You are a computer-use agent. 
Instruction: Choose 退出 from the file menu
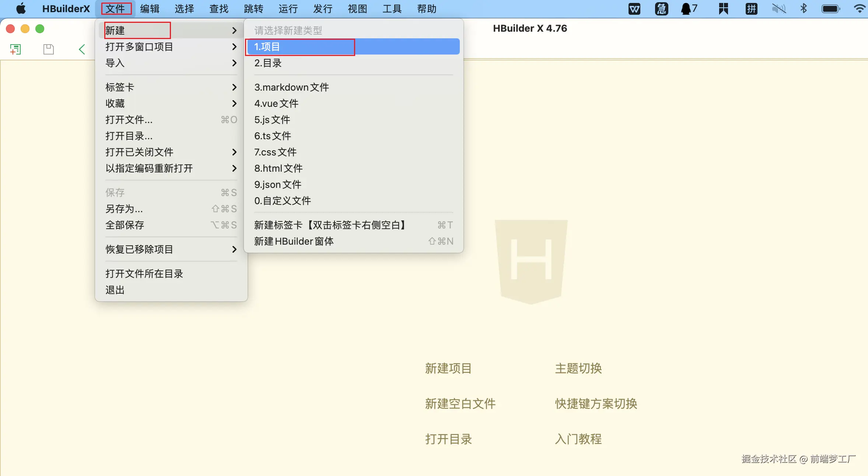tap(171, 290)
